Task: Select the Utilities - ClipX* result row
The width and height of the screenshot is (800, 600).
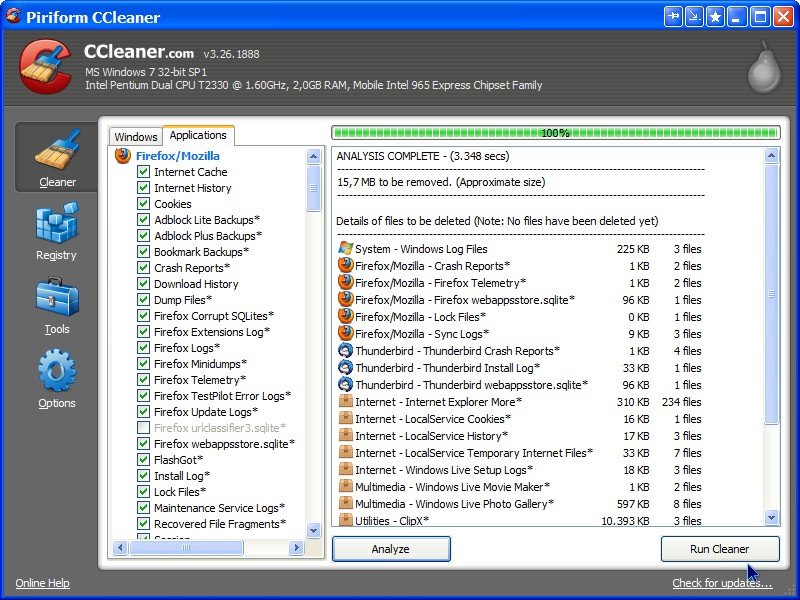Action: tap(520, 520)
